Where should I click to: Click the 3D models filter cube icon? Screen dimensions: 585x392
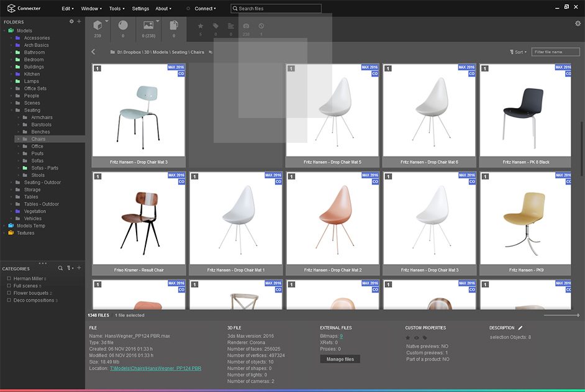[x=97, y=25]
